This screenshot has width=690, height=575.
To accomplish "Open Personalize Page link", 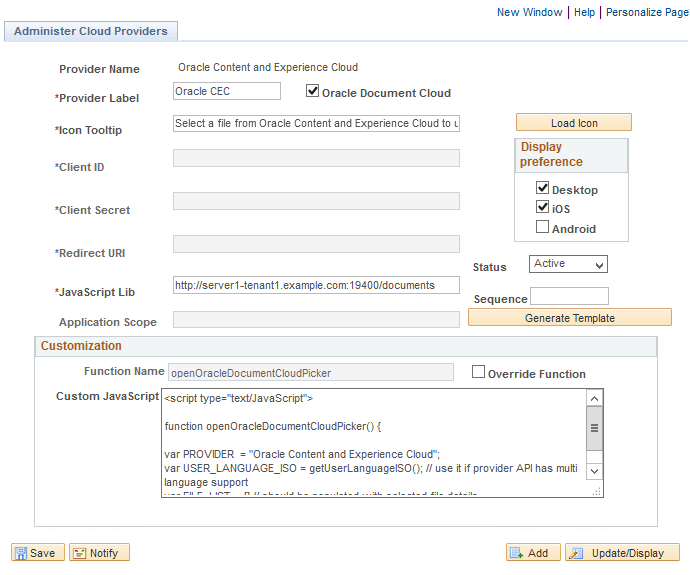I will pos(647,12).
